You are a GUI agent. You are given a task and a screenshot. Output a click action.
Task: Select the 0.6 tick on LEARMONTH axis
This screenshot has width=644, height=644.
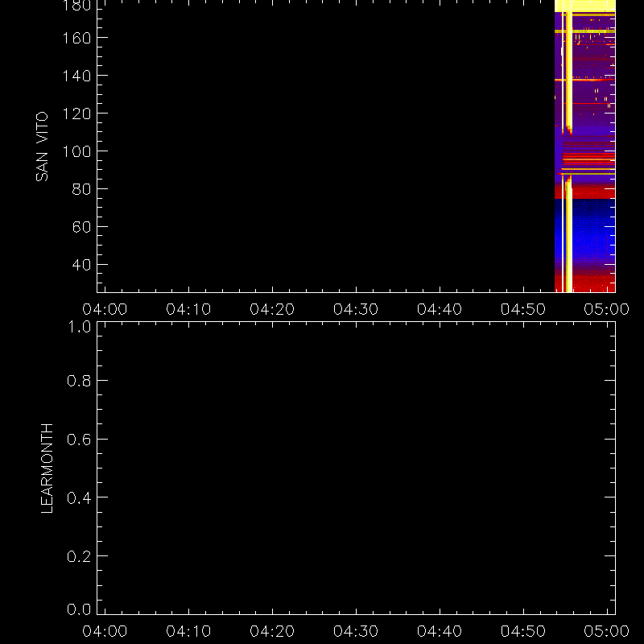(79, 440)
